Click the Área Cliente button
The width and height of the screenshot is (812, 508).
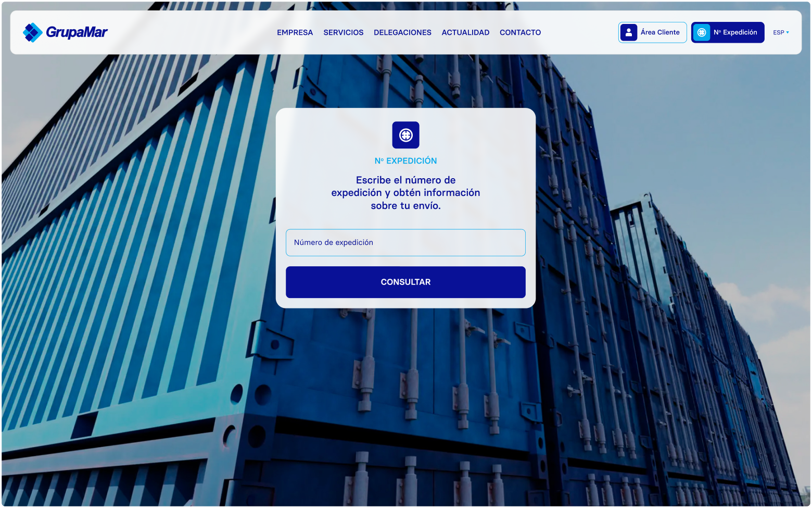point(652,32)
